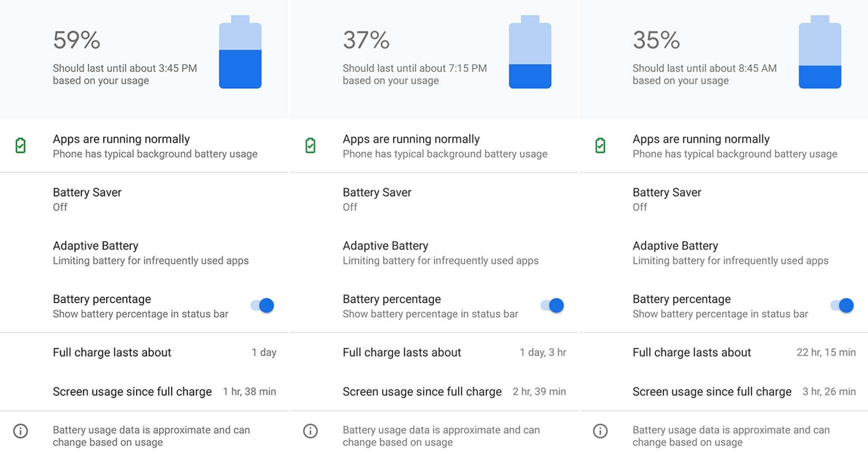Click info icon in the 59% panel

click(20, 431)
